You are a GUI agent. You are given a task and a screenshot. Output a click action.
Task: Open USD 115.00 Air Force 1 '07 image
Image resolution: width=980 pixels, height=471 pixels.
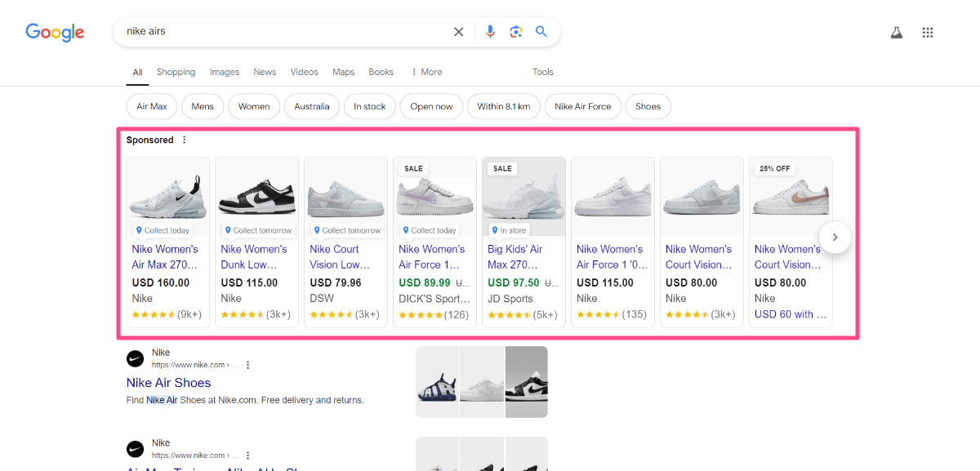[613, 197]
